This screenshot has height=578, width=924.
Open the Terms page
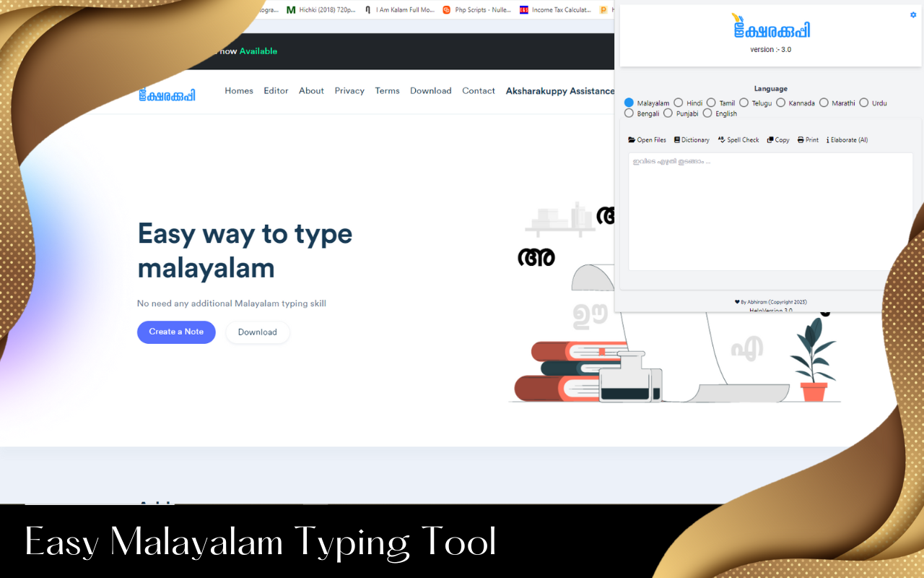tap(387, 91)
